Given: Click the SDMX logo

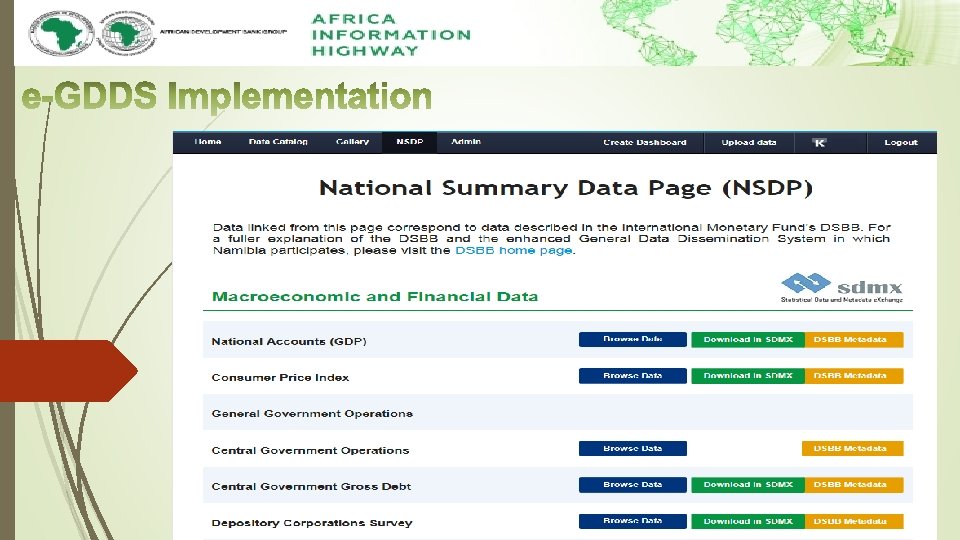Looking at the screenshot, I should (x=842, y=288).
